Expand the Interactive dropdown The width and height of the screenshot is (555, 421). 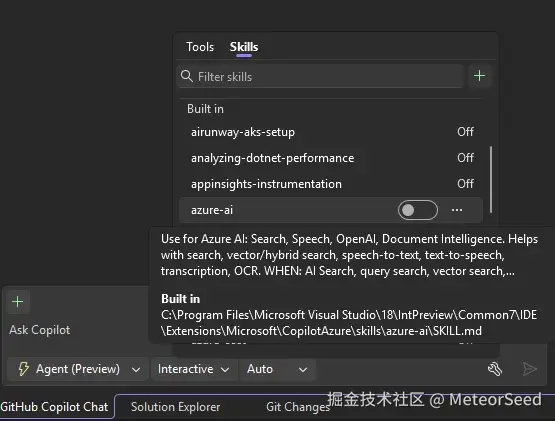(x=194, y=369)
